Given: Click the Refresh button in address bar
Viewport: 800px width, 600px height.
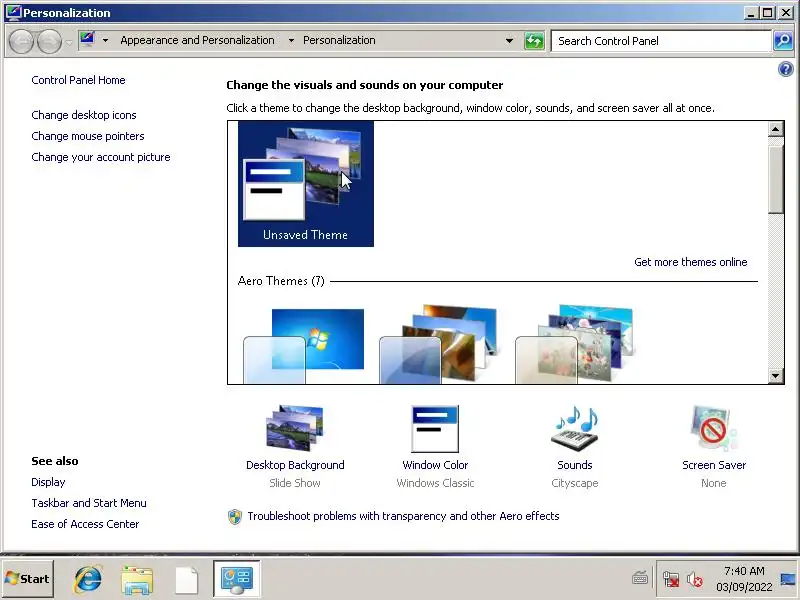Looking at the screenshot, I should 534,41.
